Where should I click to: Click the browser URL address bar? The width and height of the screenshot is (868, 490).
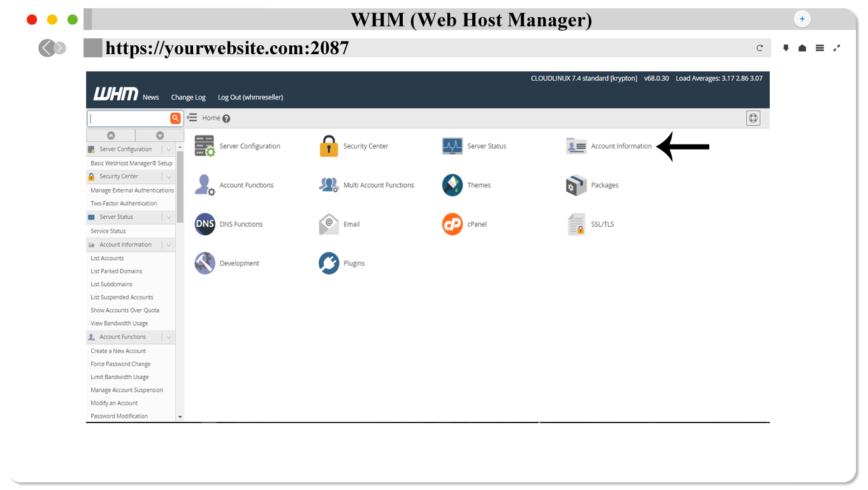(x=427, y=48)
